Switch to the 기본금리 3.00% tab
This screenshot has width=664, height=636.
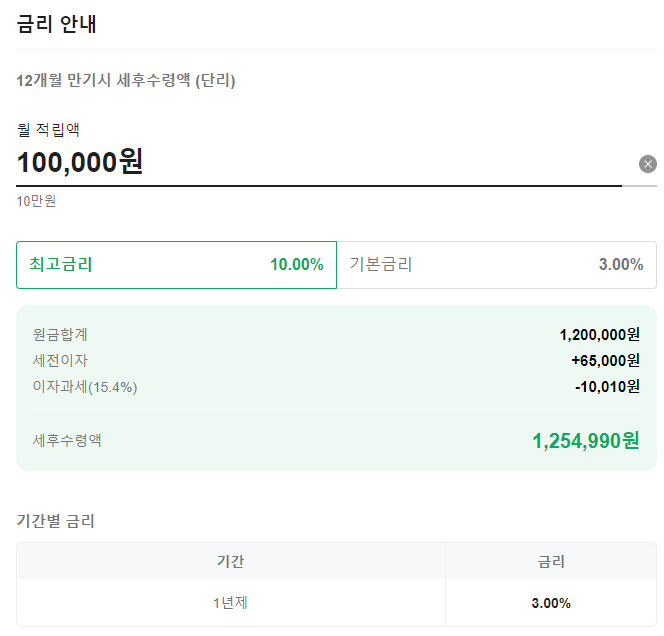coord(497,265)
